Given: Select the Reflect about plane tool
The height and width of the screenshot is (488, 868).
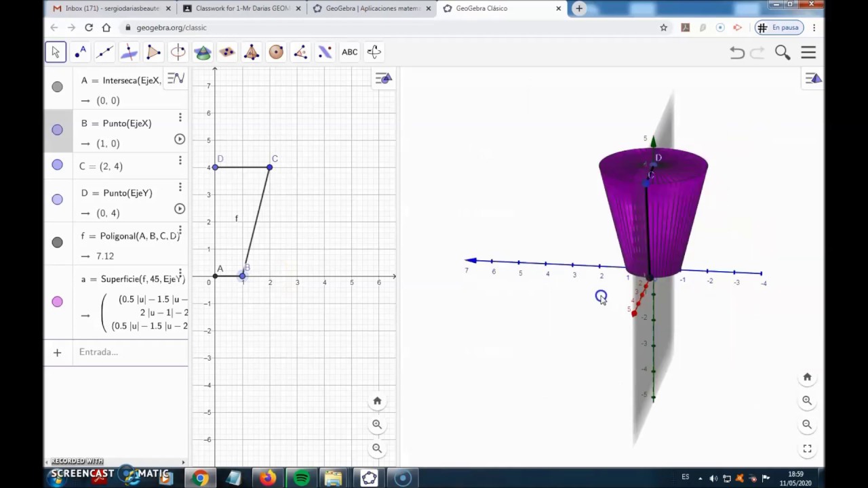Looking at the screenshot, I should [324, 52].
